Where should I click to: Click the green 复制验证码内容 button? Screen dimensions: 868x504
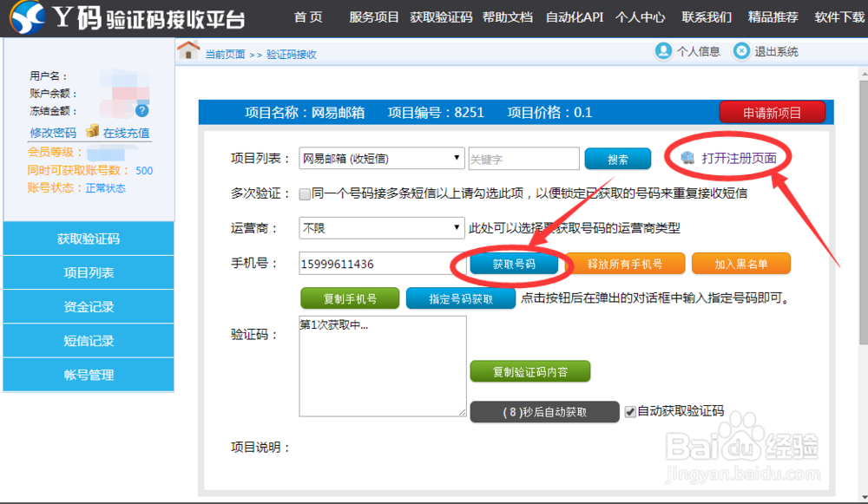tap(529, 371)
